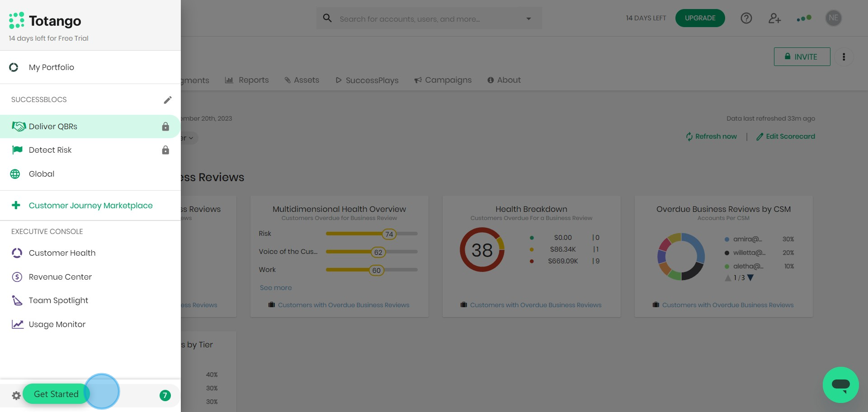Click the Work score 60 bar
Screen dimensions: 868x412
(372, 270)
